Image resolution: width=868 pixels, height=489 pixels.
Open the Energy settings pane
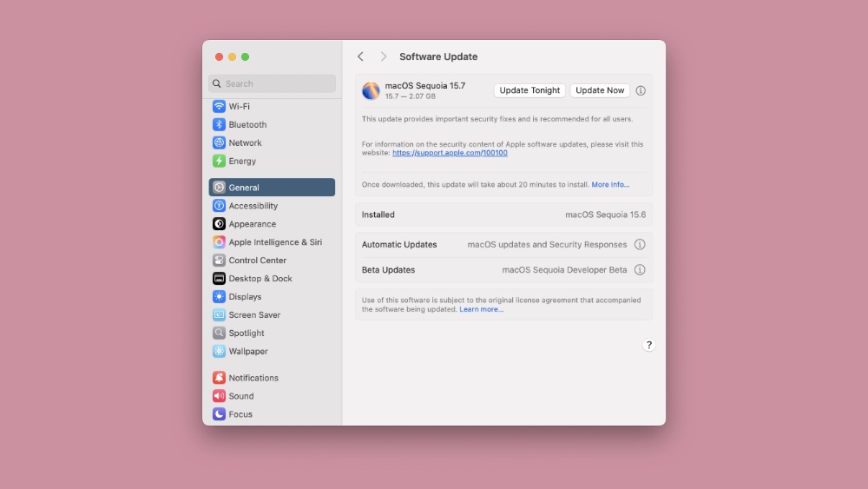coord(242,161)
